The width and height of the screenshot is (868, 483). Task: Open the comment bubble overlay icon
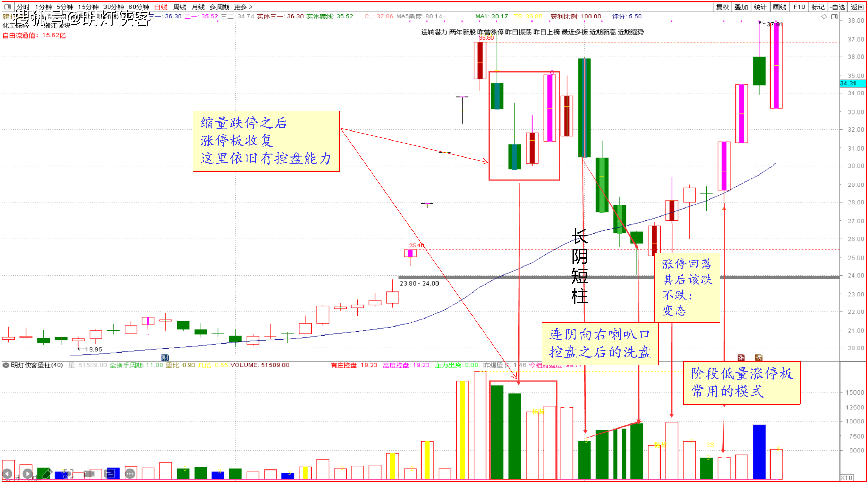(x=110, y=474)
